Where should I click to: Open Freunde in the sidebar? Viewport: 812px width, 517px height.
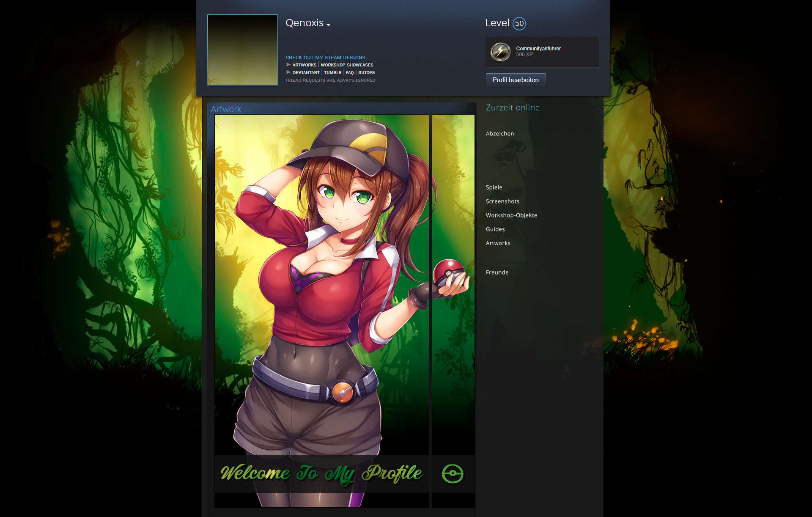(497, 272)
